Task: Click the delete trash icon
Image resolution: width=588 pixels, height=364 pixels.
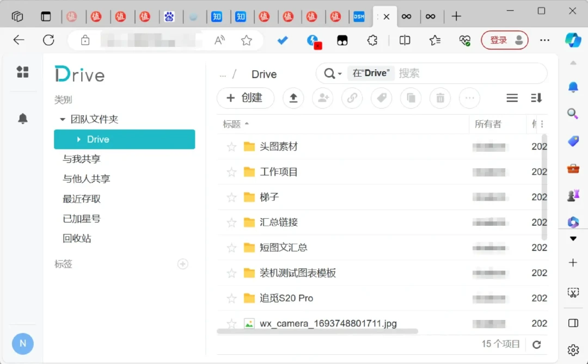Action: [x=440, y=98]
